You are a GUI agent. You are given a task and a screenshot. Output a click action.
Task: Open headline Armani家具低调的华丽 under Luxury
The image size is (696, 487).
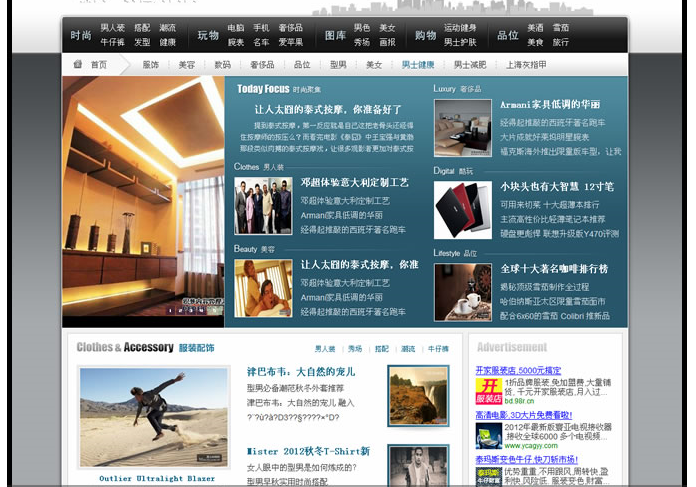(x=550, y=104)
